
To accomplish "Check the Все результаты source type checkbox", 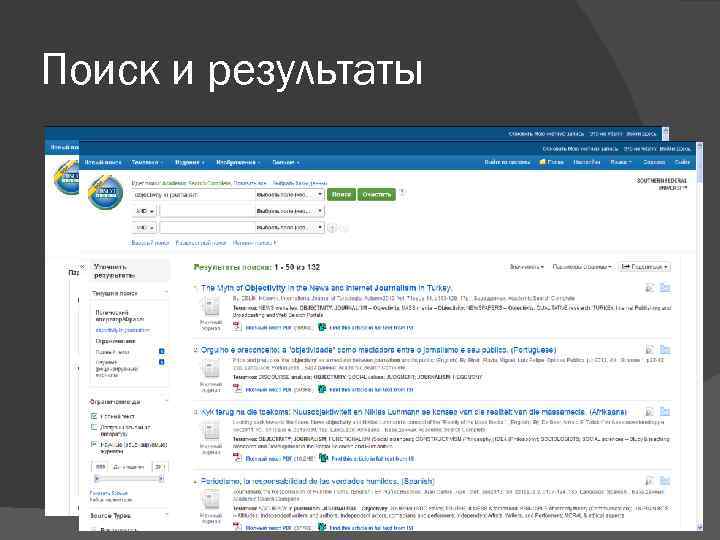I will (94, 530).
